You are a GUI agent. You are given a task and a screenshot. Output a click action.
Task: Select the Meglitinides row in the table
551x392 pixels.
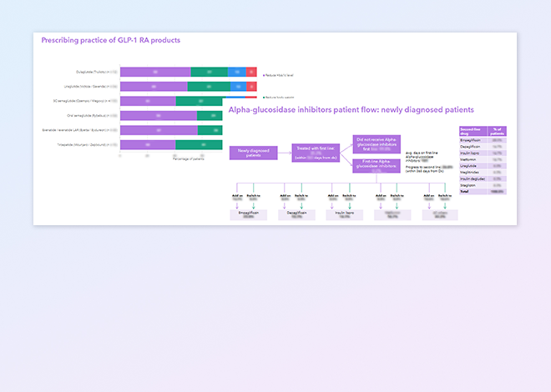(483, 173)
